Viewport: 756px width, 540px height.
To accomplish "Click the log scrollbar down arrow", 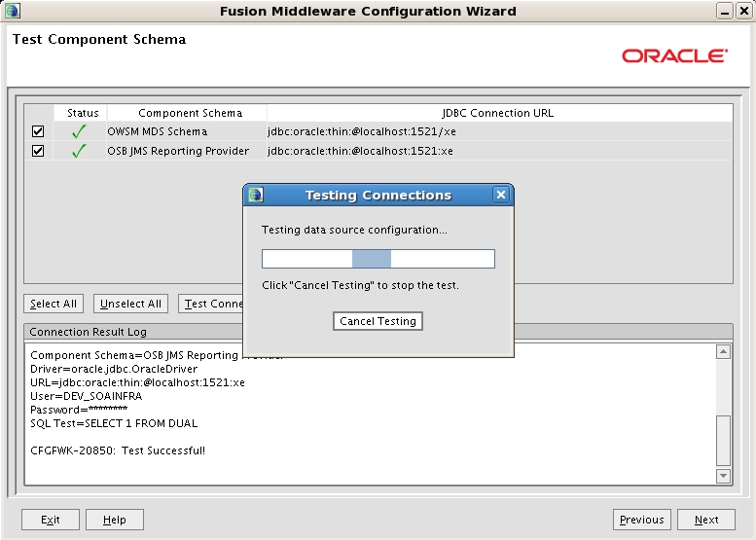I will [x=723, y=476].
